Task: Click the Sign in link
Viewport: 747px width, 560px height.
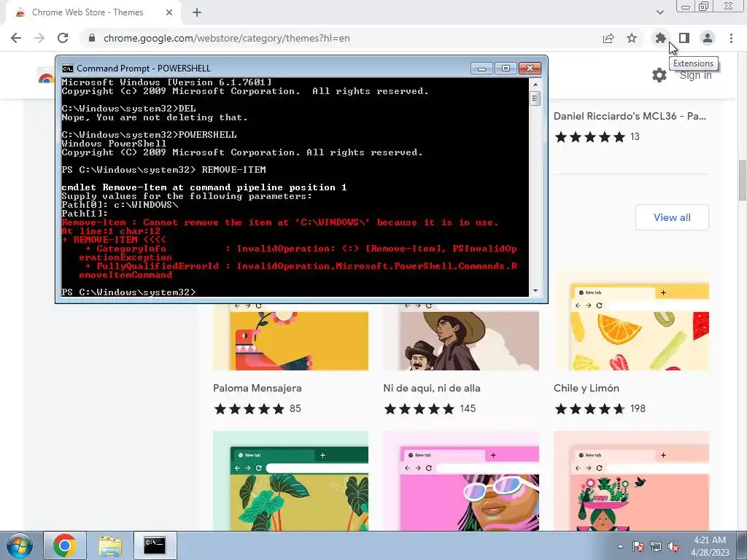Action: pos(695,76)
